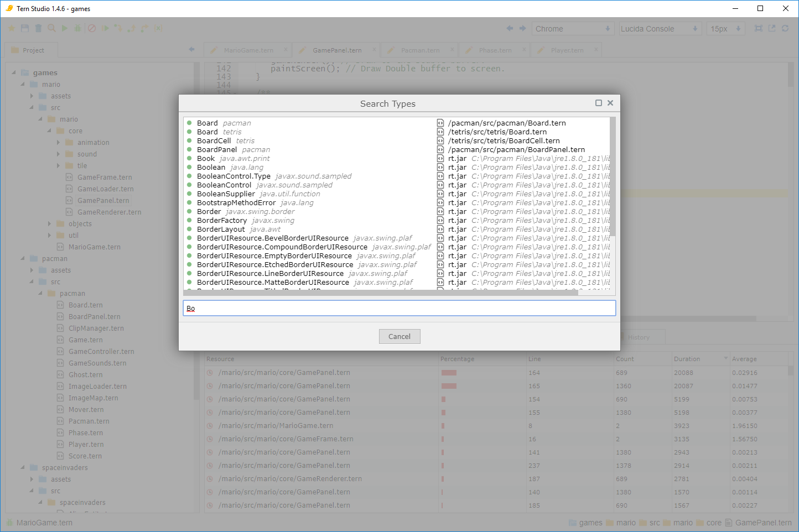Click the Save disk icon in toolbar
Screen dimensions: 799x532
(25, 28)
